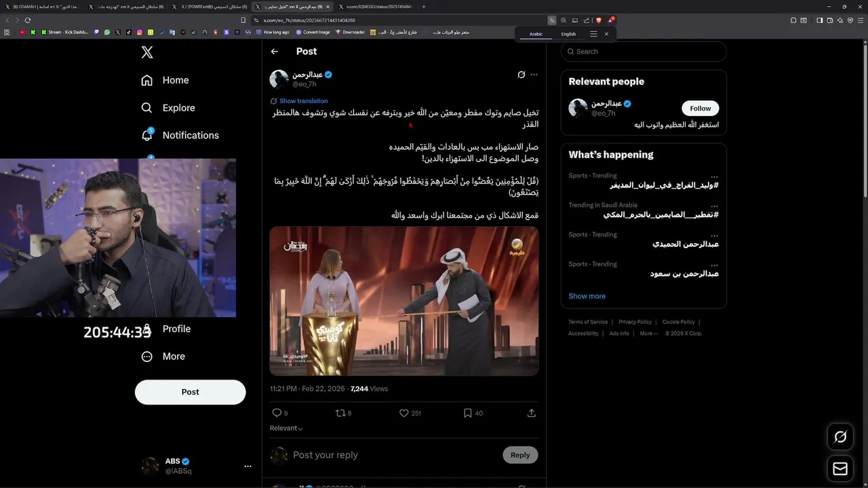Bookmark this page using address bar icon
Viewport: 868px width, 488px height.
click(x=243, y=20)
